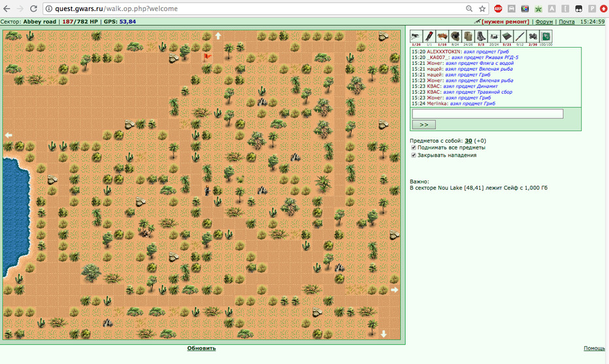Click the Merlinka chat log entry
Screen dimensions: 609x364
coord(453,103)
